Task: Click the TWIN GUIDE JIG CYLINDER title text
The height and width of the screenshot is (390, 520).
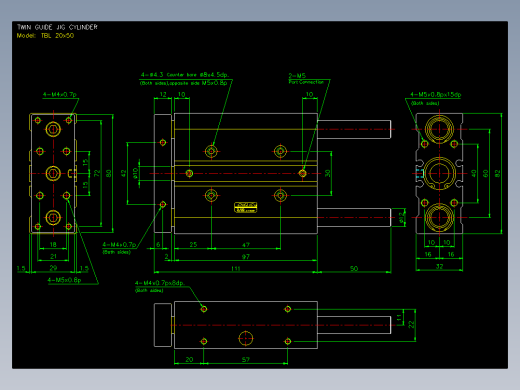Action: 57,27
